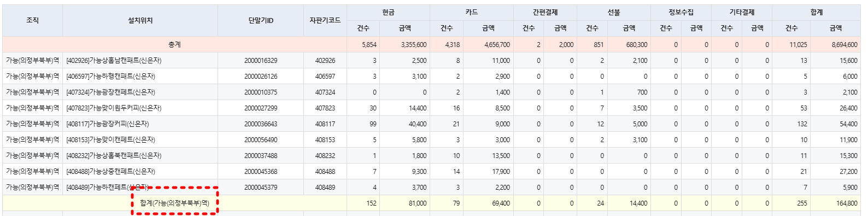Click terminal ID 2000045379
This screenshot has width=868, height=216.
261,188
